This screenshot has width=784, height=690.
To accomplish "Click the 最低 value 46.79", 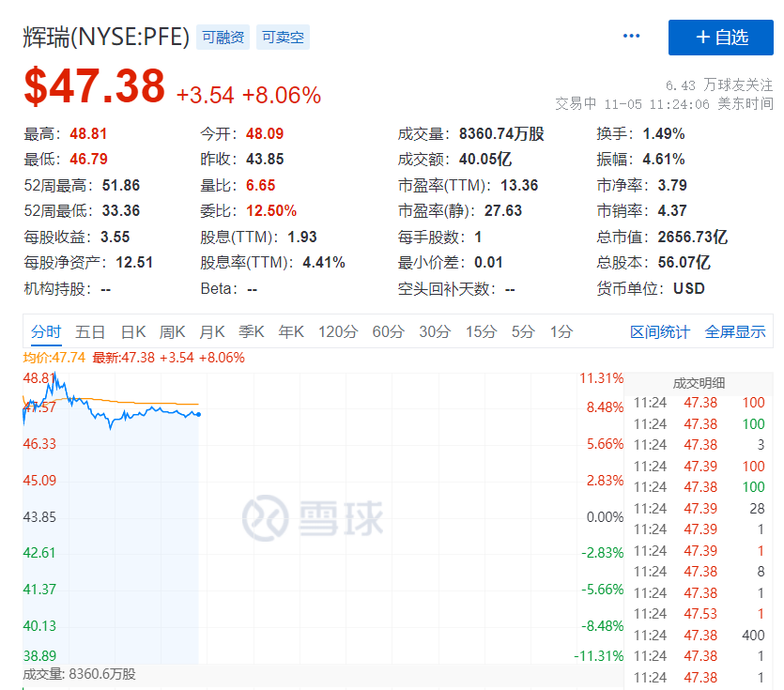I will (x=88, y=160).
